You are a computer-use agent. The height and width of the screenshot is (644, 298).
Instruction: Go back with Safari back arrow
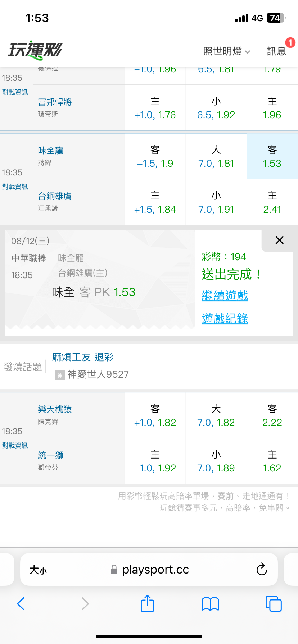[x=21, y=604]
